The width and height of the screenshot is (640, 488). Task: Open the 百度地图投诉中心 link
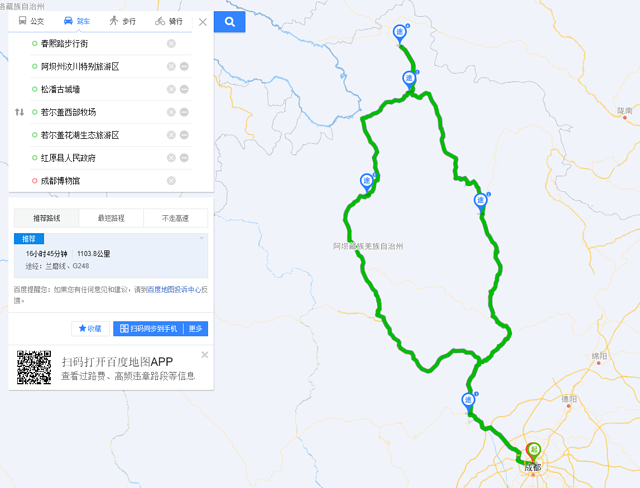tap(174, 289)
